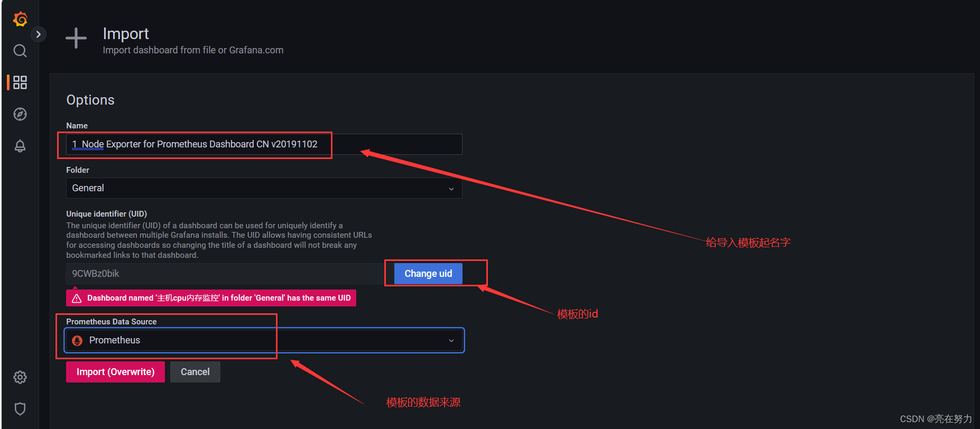Open the Alerting bell icon

20,146
